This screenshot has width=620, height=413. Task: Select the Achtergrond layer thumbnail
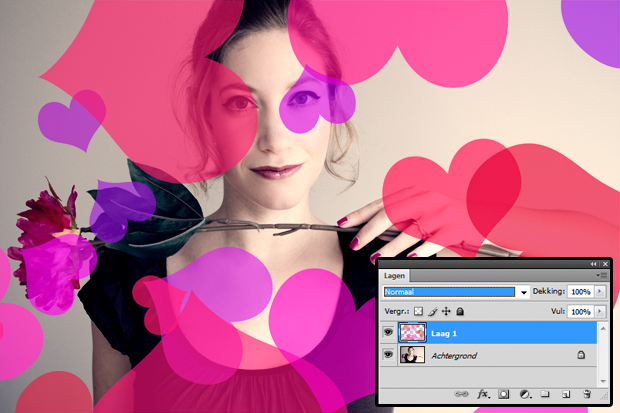[412, 355]
